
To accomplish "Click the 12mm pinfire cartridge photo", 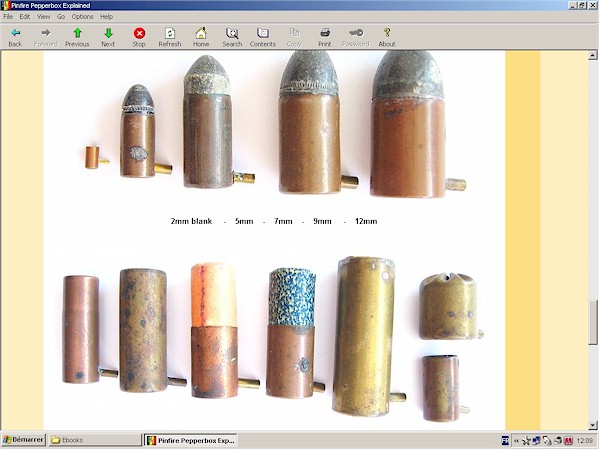I will [x=417, y=124].
